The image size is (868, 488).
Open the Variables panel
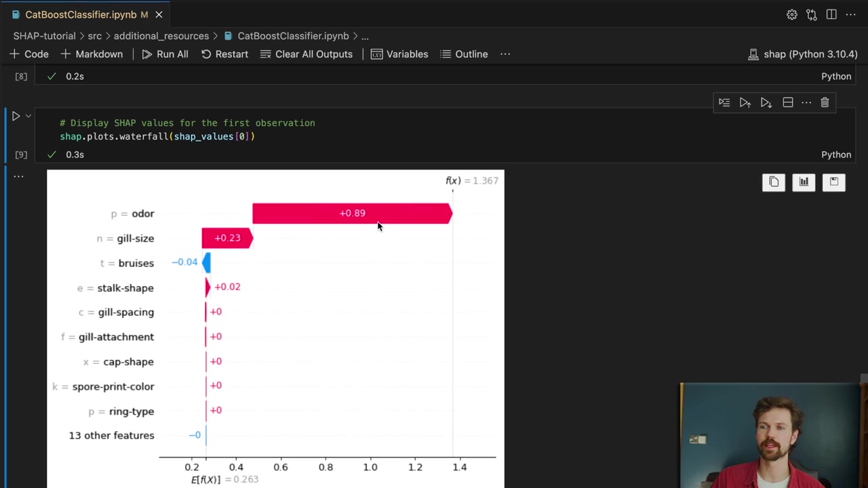(399, 54)
